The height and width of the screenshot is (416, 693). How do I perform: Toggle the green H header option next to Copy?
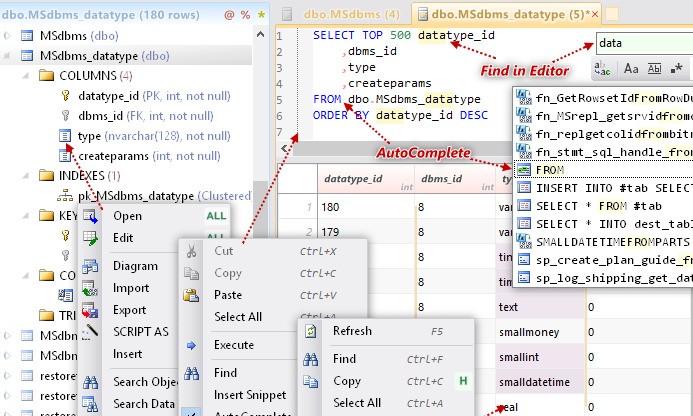(463, 381)
